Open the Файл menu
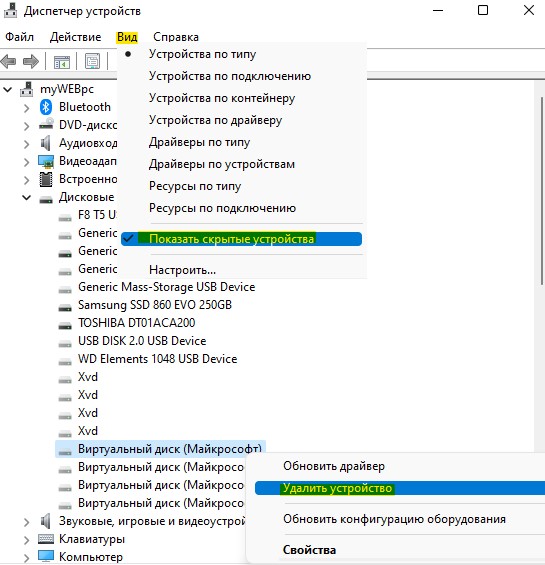Viewport: 545px width, 565px height. click(19, 37)
